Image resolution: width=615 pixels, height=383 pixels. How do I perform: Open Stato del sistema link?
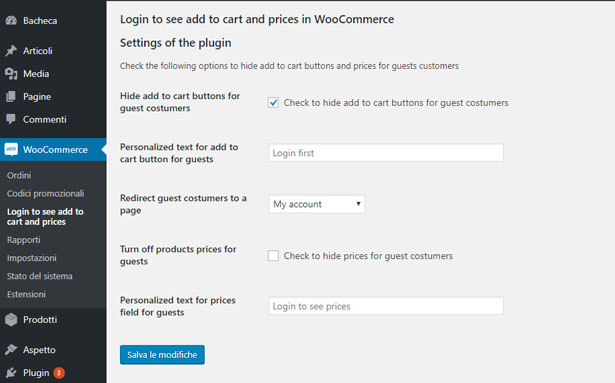coord(40,276)
